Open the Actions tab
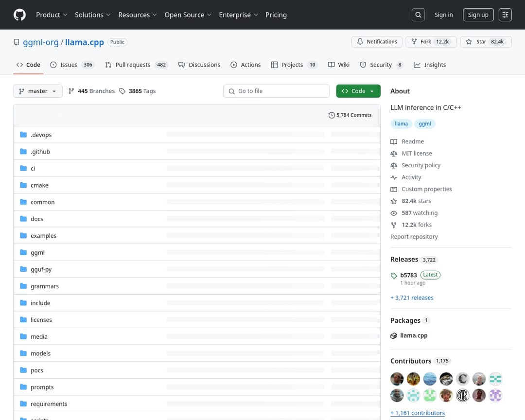The width and height of the screenshot is (525, 420). click(245, 65)
